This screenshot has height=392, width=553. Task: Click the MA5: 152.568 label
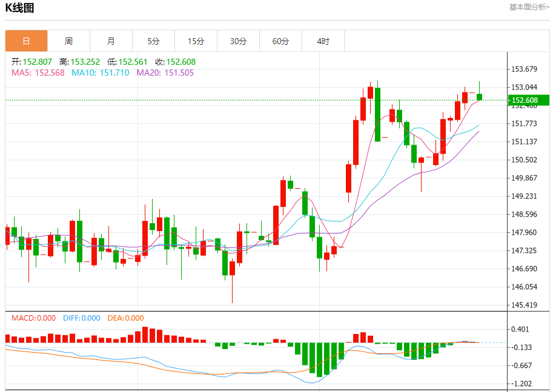click(38, 73)
